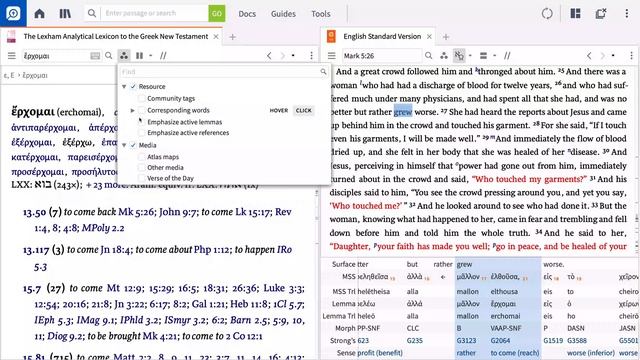Click the Find field in the filter menu
This screenshot has height=360, width=640.
[x=220, y=72]
